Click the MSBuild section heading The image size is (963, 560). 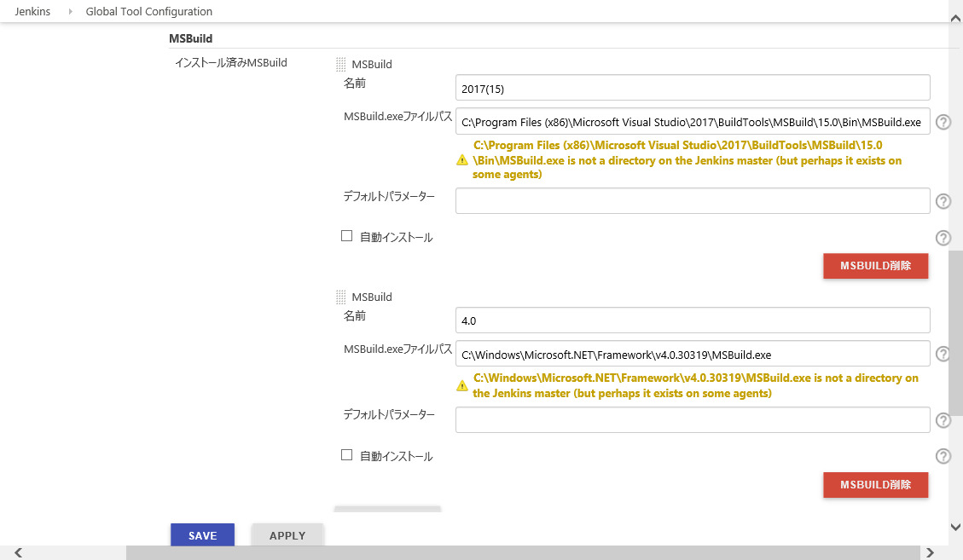click(191, 38)
